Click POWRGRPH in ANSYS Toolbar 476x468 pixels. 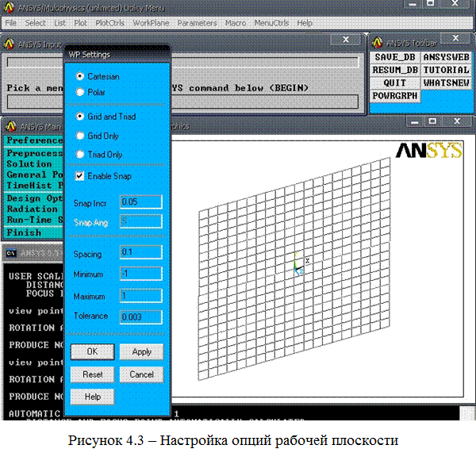[x=394, y=96]
